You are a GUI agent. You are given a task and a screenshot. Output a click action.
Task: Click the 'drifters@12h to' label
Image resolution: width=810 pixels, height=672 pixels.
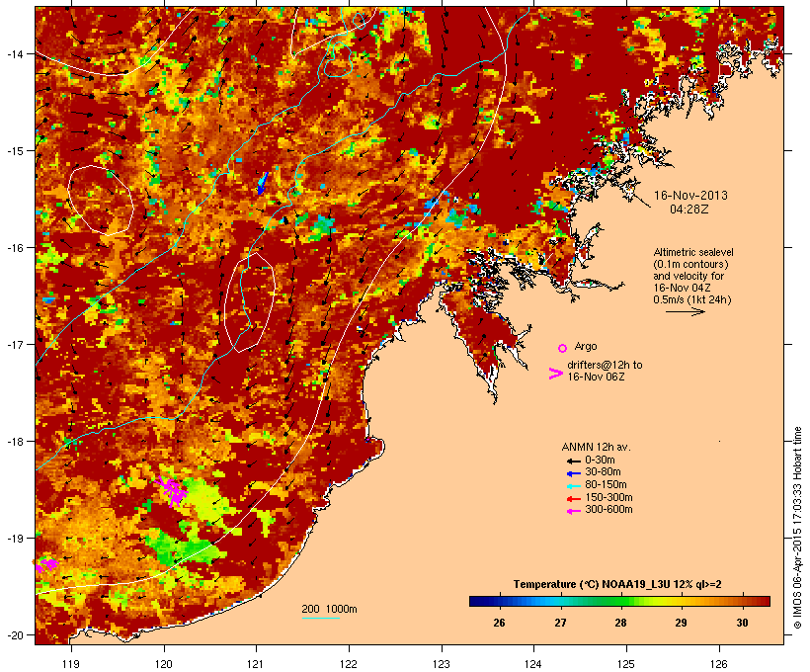pyautogui.click(x=605, y=365)
